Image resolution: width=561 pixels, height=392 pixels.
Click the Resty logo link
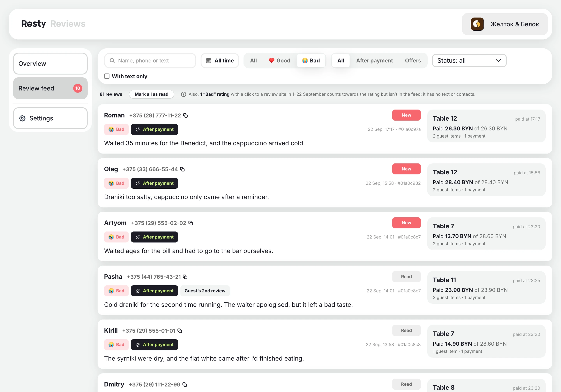[x=34, y=24]
